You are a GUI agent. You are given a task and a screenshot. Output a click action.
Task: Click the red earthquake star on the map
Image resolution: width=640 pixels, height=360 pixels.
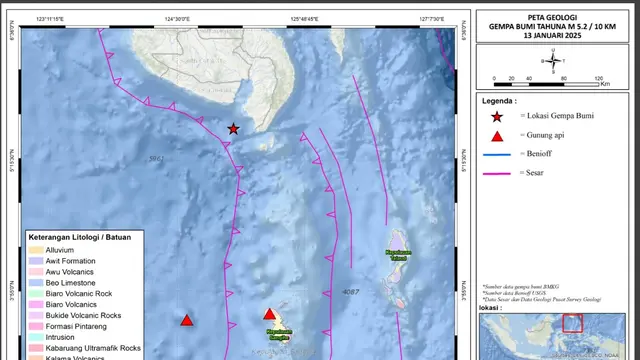233,129
